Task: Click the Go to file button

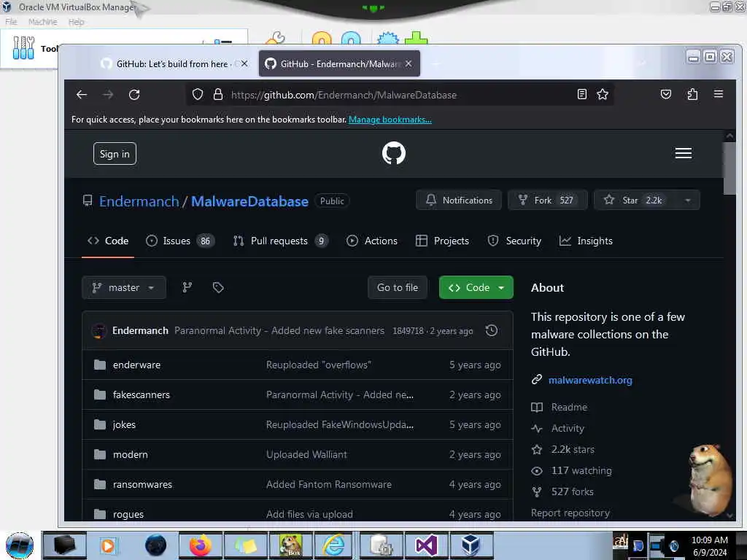Action: pyautogui.click(x=398, y=287)
